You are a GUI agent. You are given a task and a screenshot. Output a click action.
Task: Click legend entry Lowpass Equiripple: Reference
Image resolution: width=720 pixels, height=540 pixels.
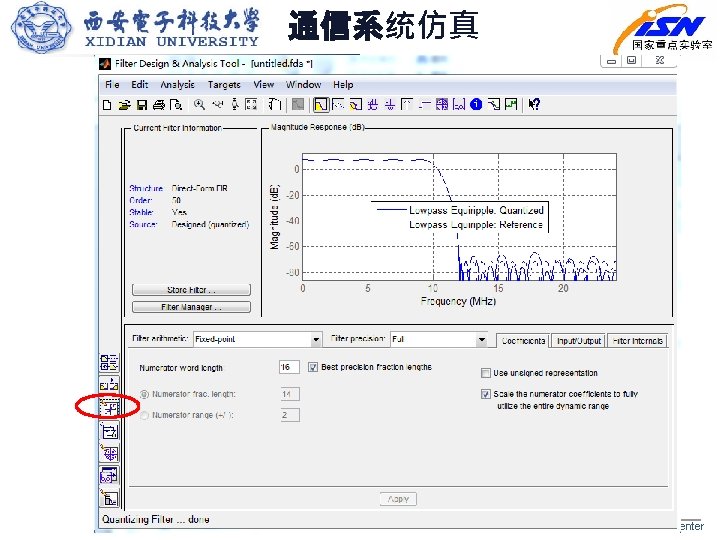pos(476,225)
